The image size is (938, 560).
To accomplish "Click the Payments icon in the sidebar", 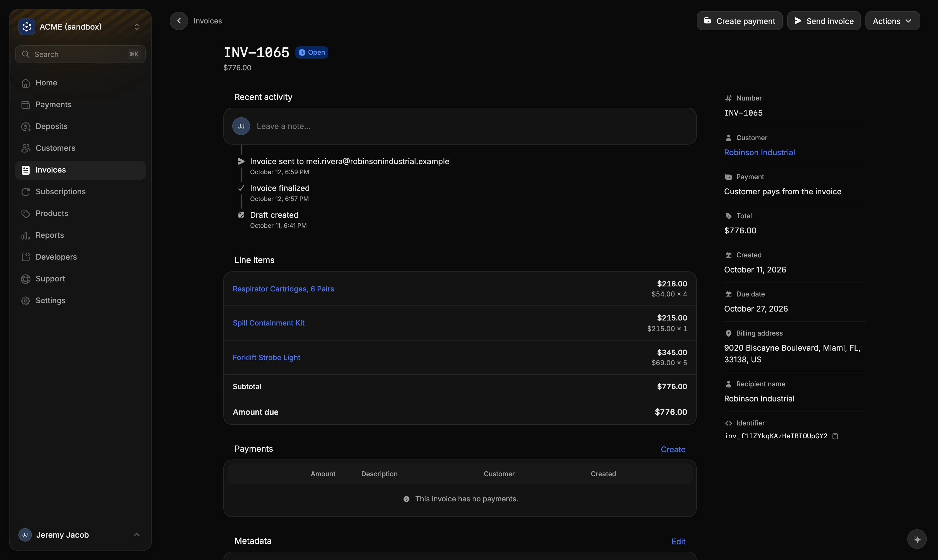I will [26, 105].
